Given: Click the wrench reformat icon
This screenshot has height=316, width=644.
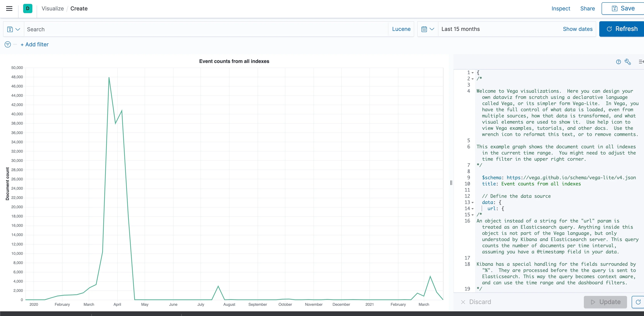Looking at the screenshot, I should tap(627, 62).
